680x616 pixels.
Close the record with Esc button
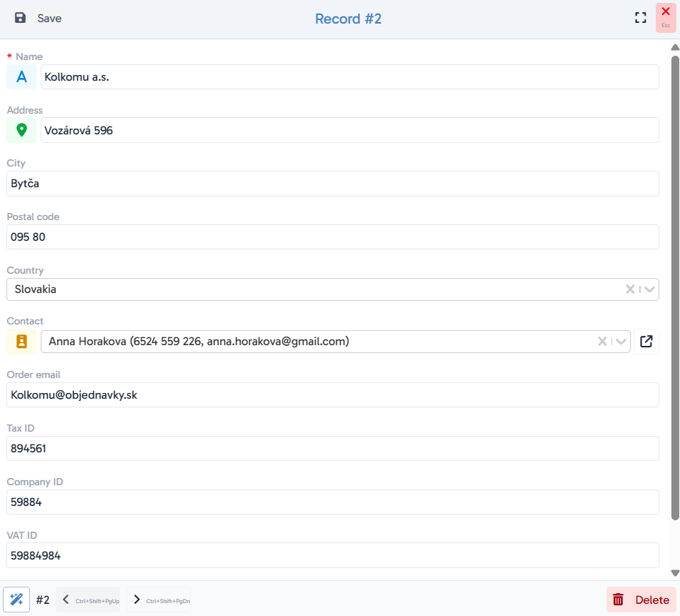(x=666, y=18)
